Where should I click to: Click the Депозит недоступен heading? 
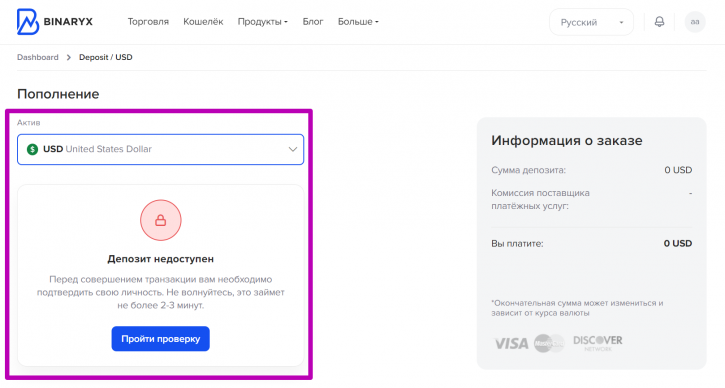pyautogui.click(x=160, y=259)
